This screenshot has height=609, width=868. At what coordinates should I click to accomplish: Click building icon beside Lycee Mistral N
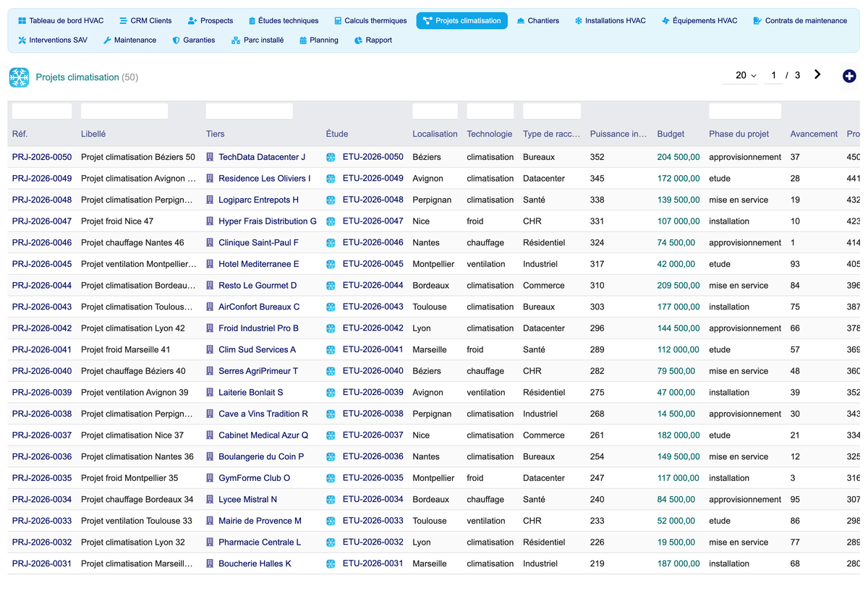coord(210,500)
